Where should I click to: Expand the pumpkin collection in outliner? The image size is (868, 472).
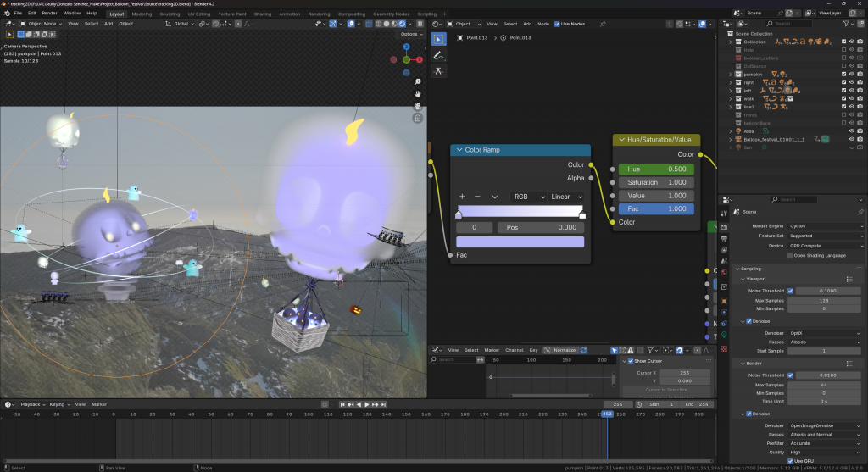(730, 75)
